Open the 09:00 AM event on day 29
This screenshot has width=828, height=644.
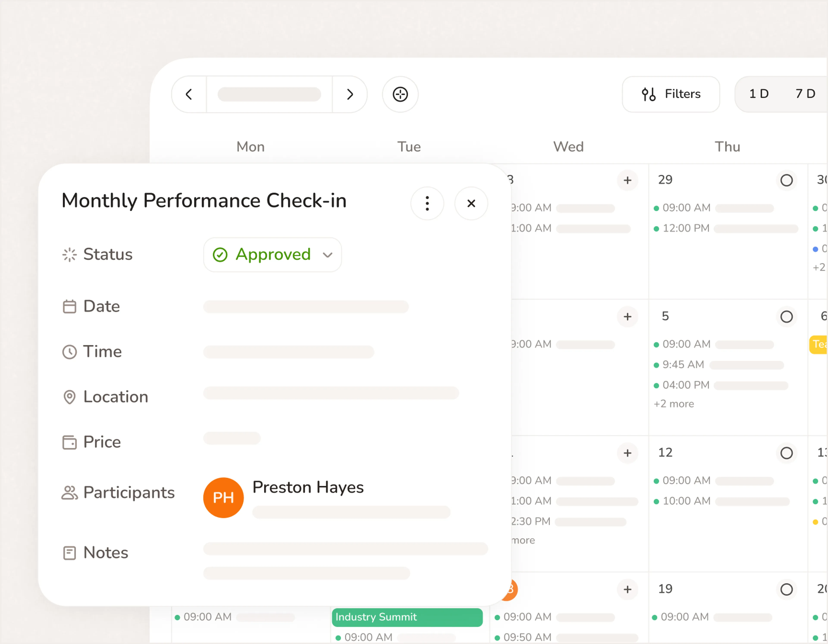coord(714,208)
